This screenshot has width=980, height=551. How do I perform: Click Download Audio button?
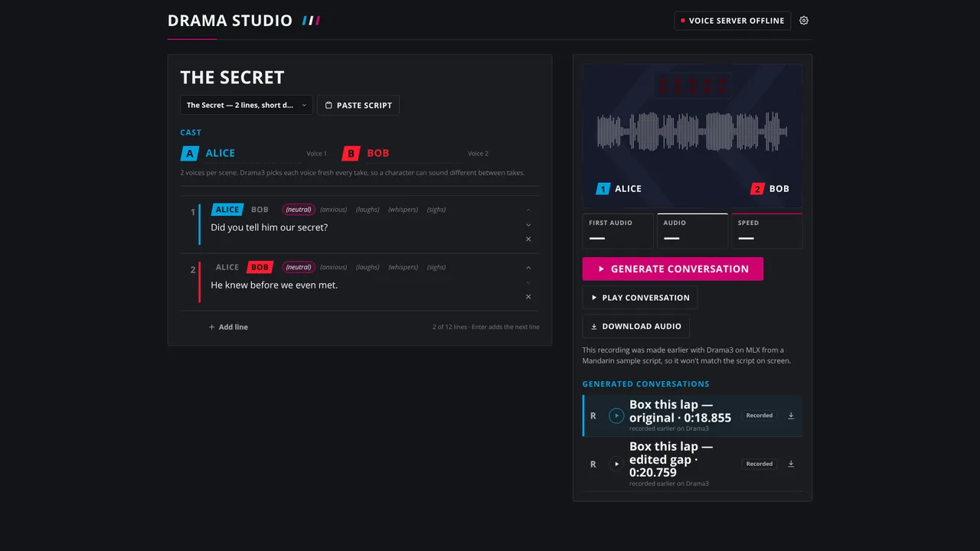[x=636, y=326]
